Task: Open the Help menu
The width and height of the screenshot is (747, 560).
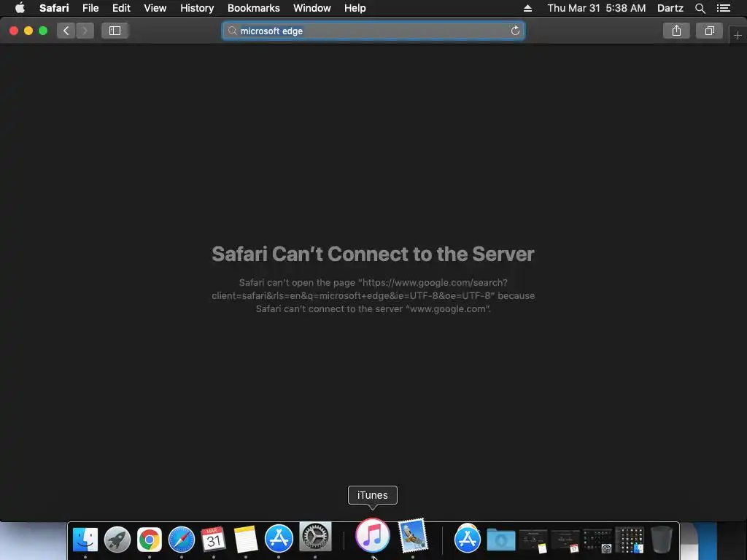Action: (355, 8)
